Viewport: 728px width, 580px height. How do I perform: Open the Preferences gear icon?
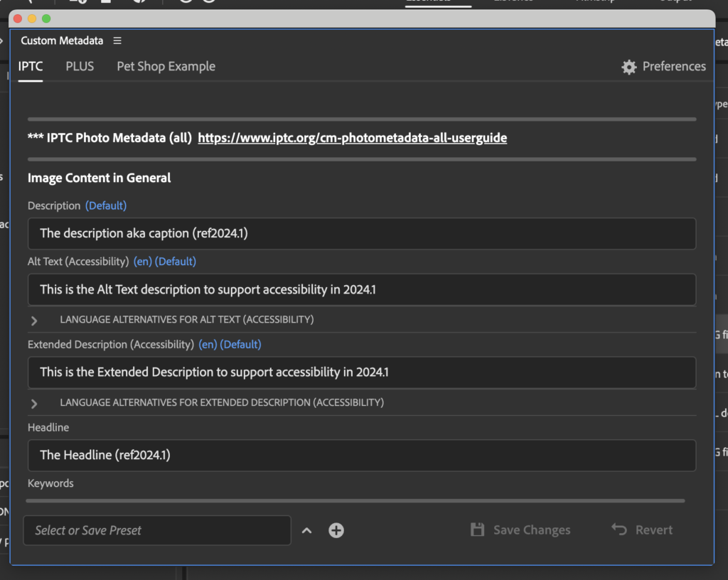point(628,66)
